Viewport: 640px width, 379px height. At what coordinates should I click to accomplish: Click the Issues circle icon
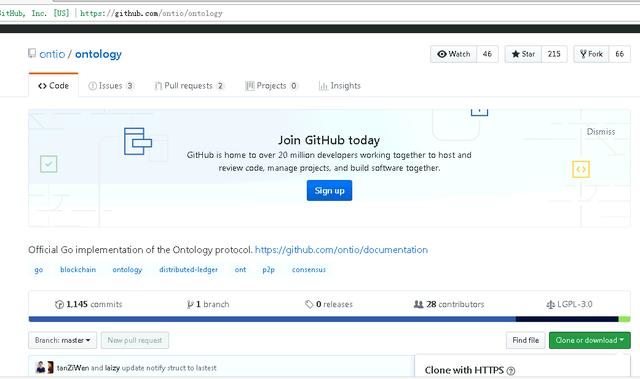(93, 86)
